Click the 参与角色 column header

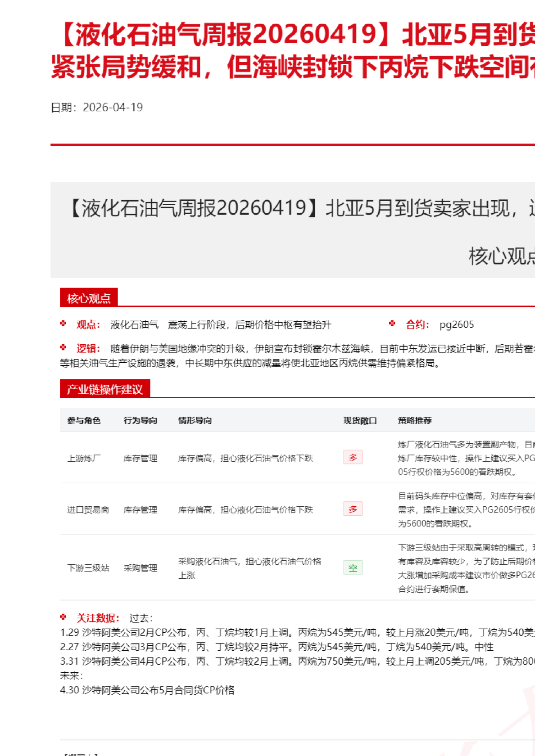pyautogui.click(x=84, y=420)
